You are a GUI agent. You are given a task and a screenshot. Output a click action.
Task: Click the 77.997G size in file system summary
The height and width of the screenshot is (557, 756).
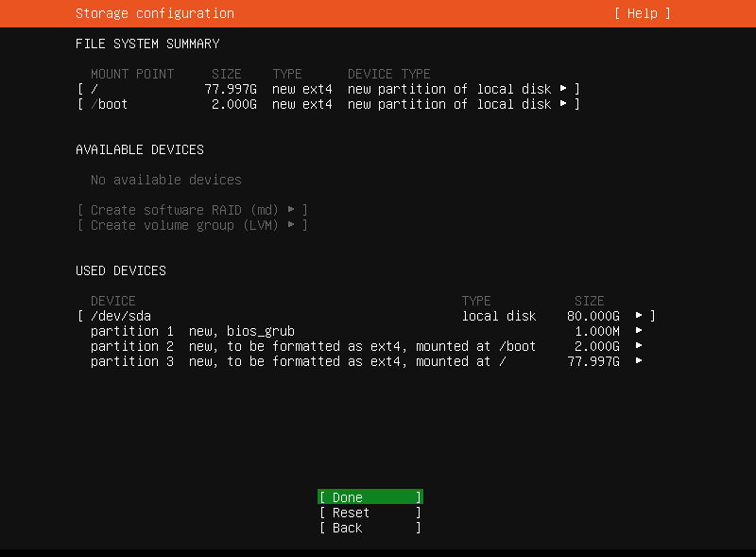tap(231, 89)
